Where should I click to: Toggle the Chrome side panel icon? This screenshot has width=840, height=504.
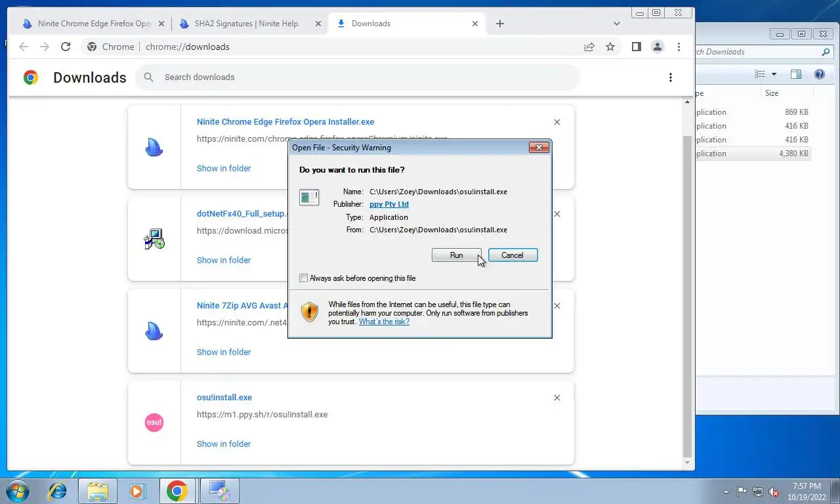(x=636, y=47)
